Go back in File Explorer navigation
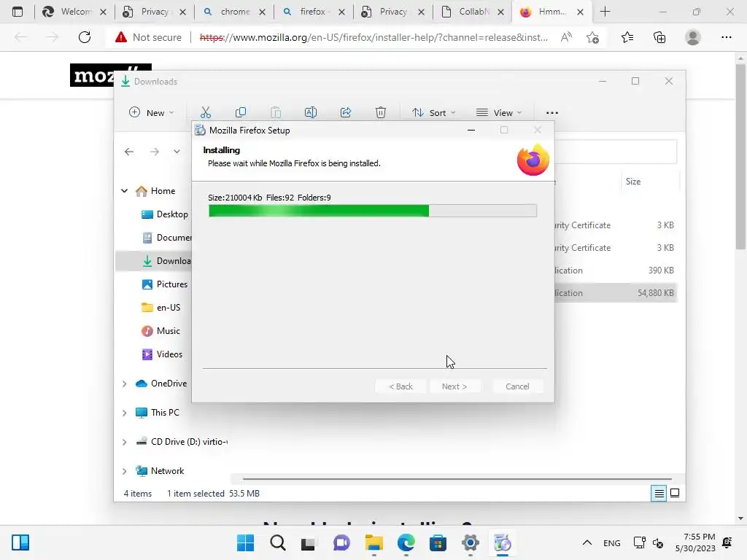 (x=129, y=152)
